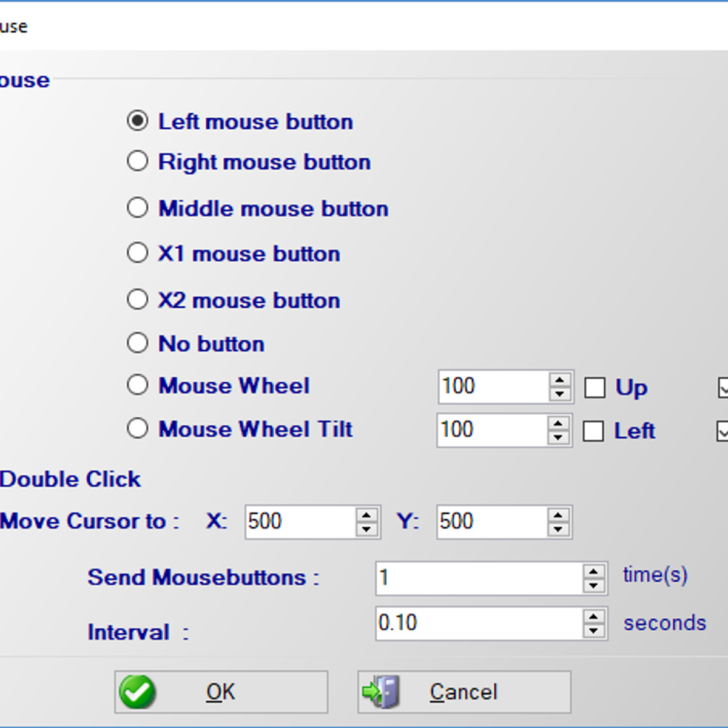The width and height of the screenshot is (728, 728).
Task: Select the X2 mouse button option
Action: coord(138,298)
